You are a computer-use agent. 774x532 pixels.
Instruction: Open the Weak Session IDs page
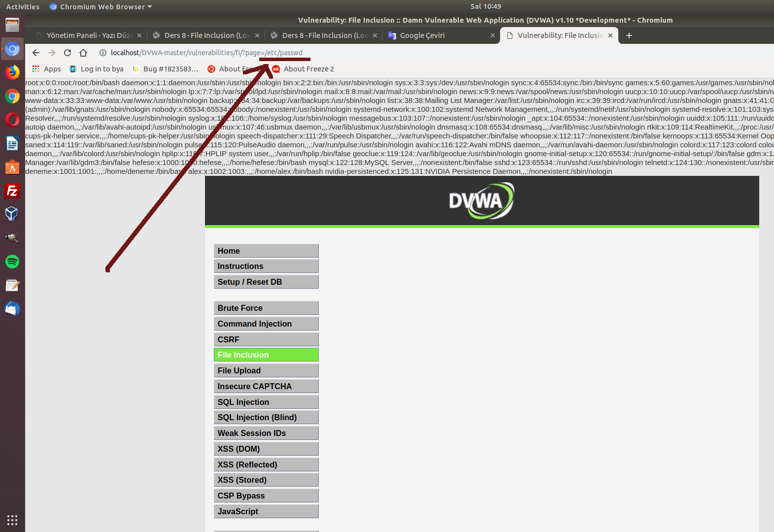(x=266, y=433)
